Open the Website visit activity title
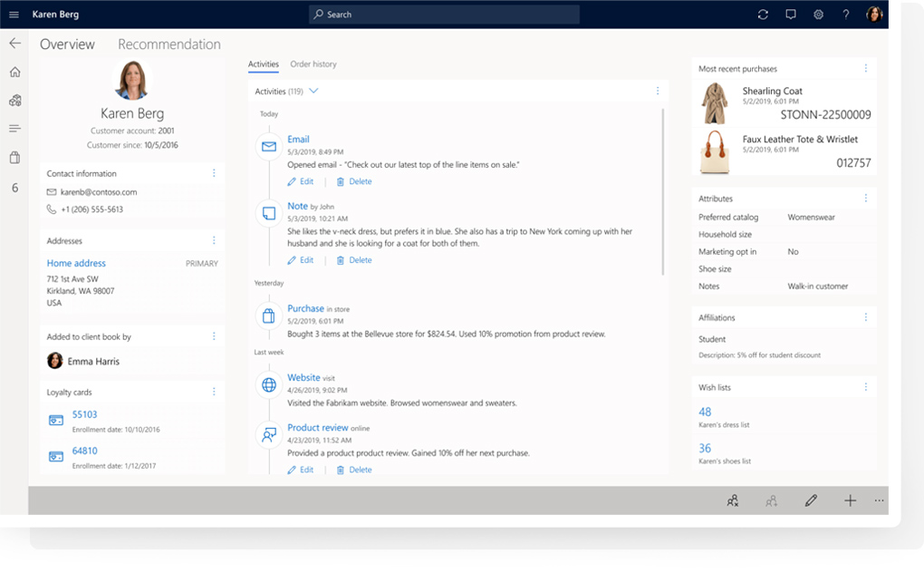The image size is (924, 573). (x=303, y=377)
